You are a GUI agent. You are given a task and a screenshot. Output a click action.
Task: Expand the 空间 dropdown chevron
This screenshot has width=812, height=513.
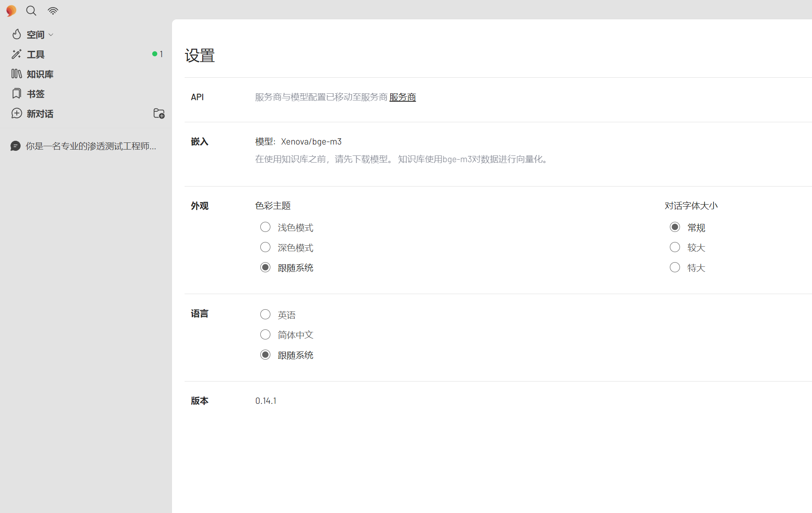click(x=51, y=35)
